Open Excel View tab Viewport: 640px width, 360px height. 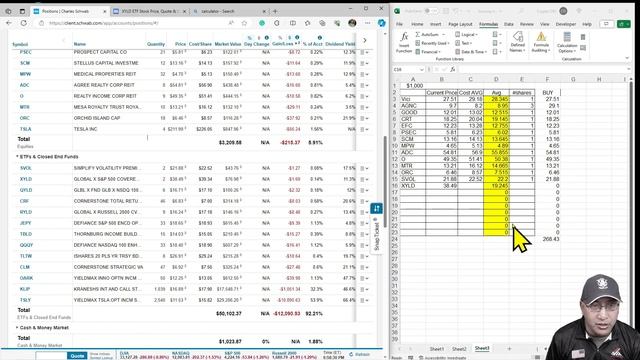click(x=544, y=24)
